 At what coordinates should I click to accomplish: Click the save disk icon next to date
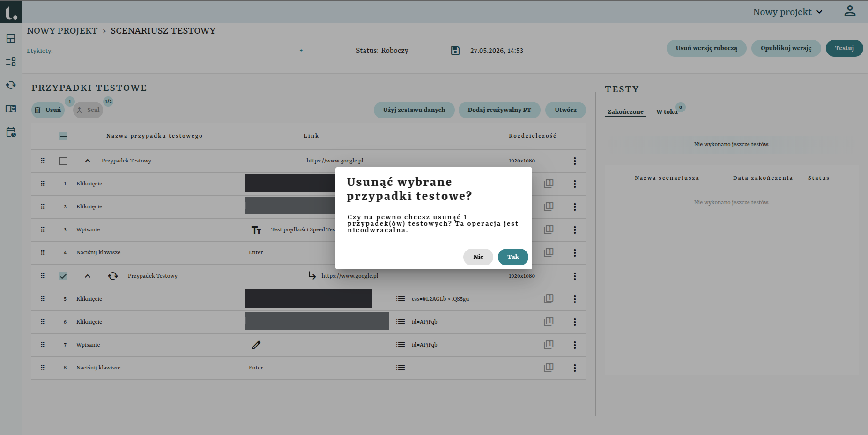(x=455, y=51)
